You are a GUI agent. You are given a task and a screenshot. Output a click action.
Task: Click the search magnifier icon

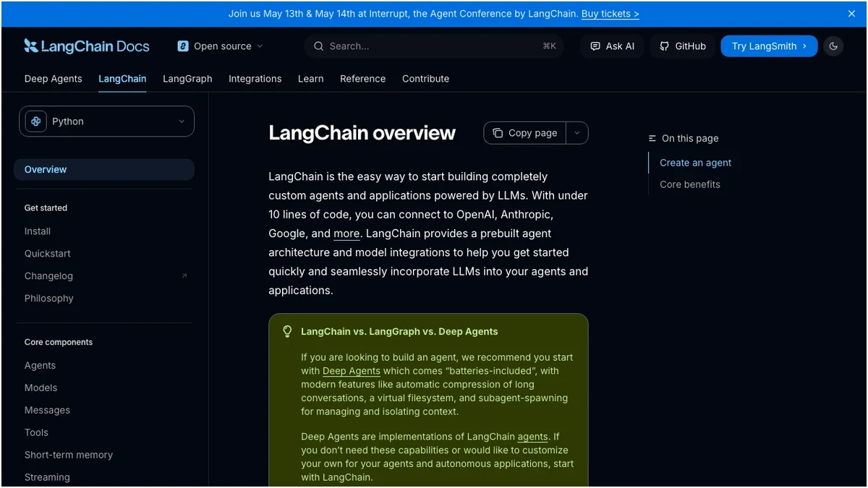(x=318, y=46)
